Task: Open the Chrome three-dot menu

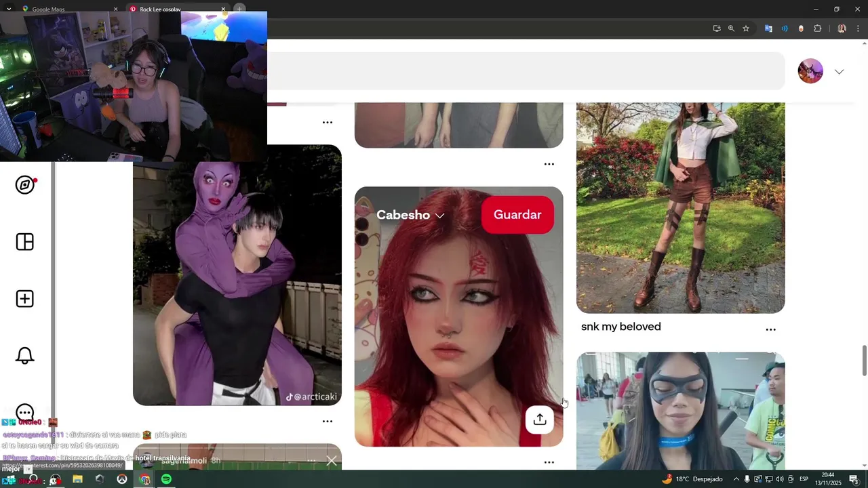Action: point(858,28)
